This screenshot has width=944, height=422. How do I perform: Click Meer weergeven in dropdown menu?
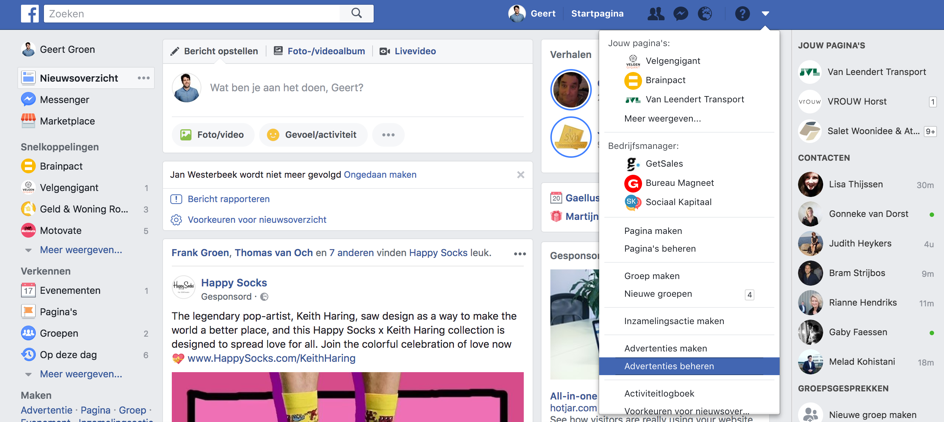click(x=662, y=119)
